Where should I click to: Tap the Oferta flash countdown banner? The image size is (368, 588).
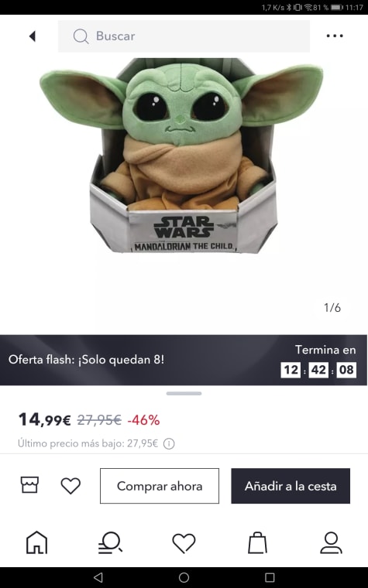pos(184,360)
